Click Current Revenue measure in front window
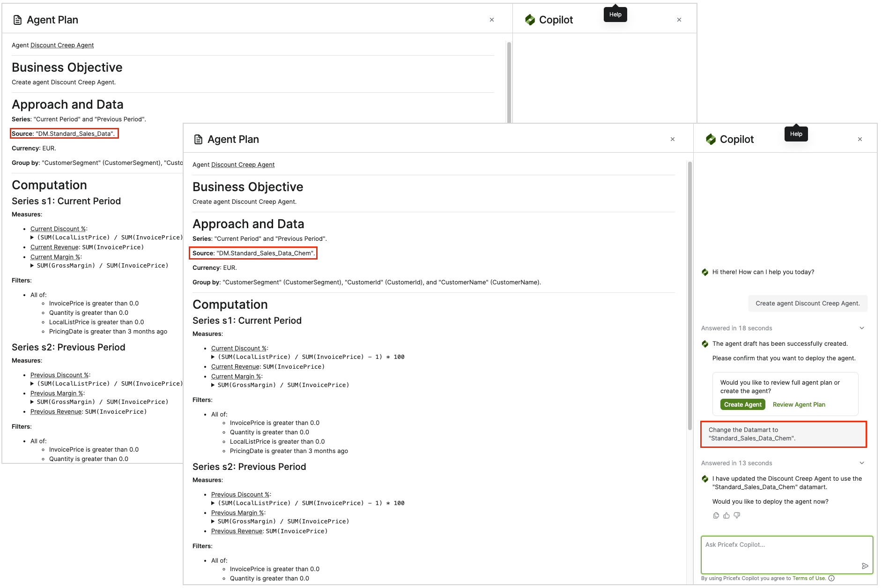The height and width of the screenshot is (588, 882). point(235,367)
